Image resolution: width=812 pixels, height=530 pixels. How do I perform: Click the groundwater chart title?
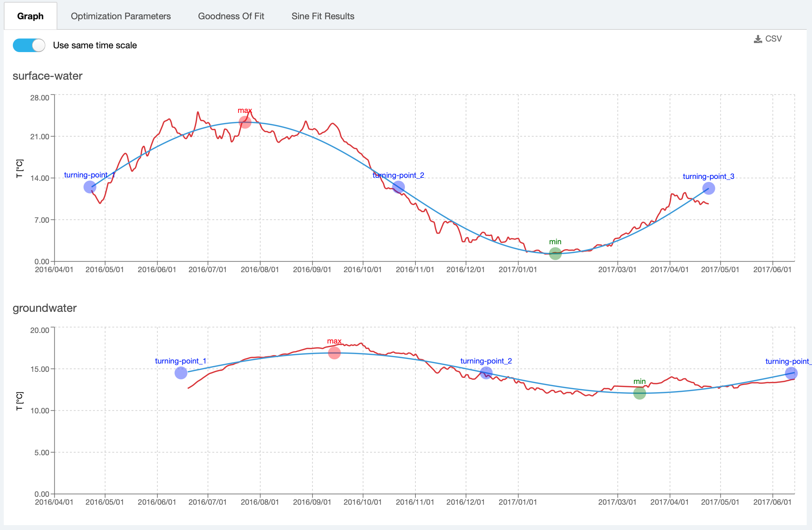pyautogui.click(x=45, y=308)
